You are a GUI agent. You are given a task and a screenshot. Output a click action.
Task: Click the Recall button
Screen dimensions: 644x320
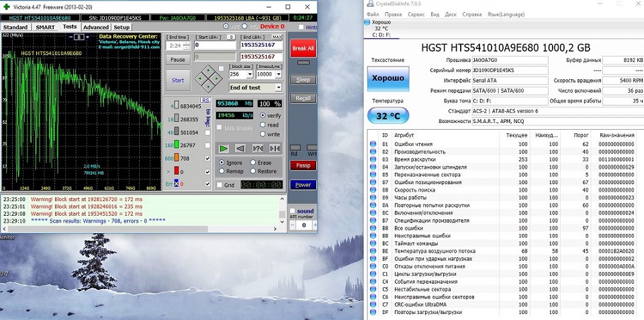[x=303, y=98]
